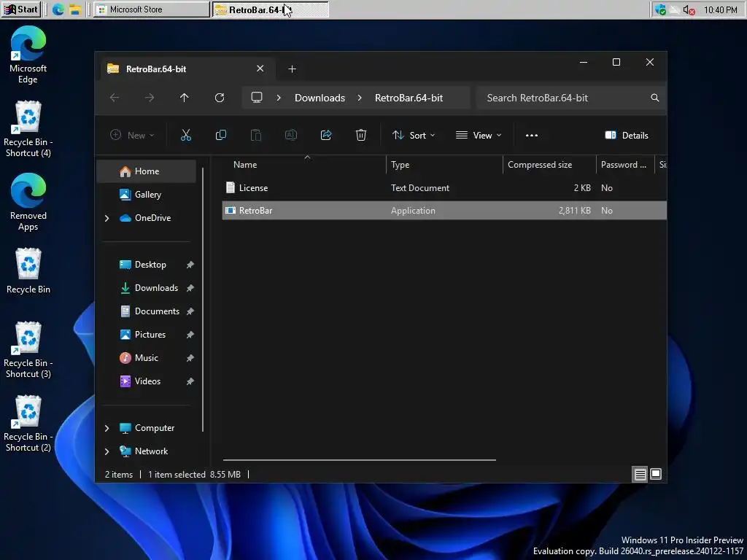Click the Delete trash can icon
Screen dimensions: 747x560
(361, 135)
